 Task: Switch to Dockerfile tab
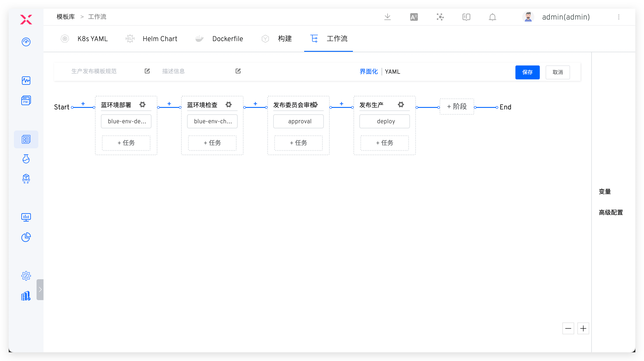tap(228, 39)
